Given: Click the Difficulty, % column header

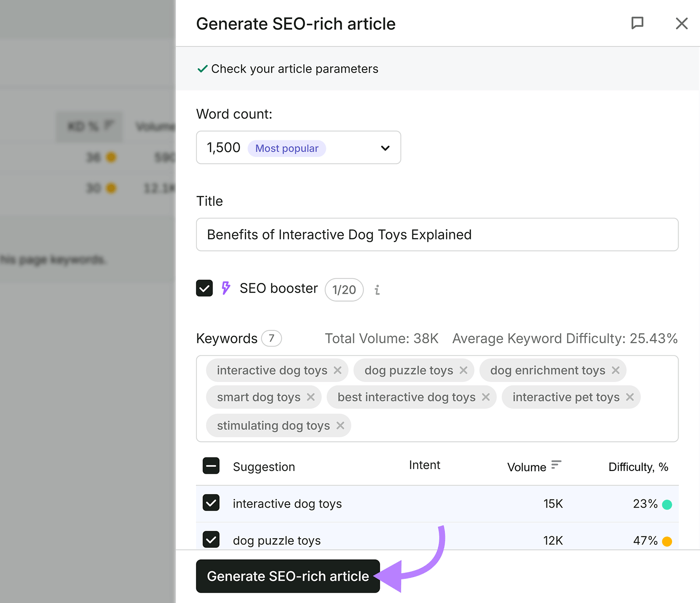Looking at the screenshot, I should pyautogui.click(x=638, y=467).
